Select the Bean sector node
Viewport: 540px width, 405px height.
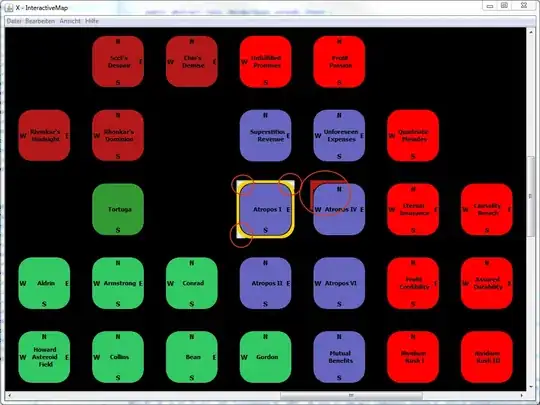tap(191, 357)
